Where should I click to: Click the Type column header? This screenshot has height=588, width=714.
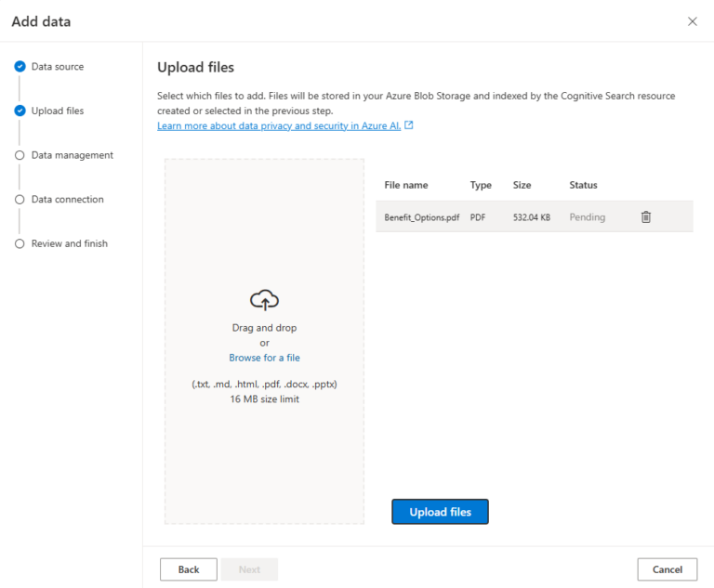(x=481, y=185)
